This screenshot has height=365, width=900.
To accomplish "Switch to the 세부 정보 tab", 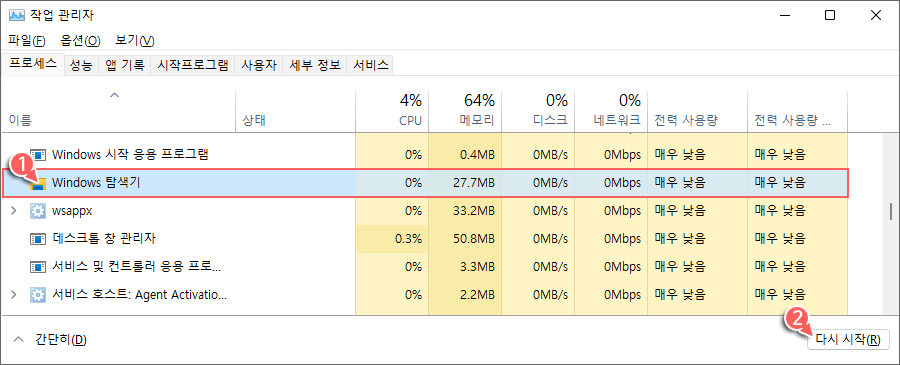I will pos(315,65).
